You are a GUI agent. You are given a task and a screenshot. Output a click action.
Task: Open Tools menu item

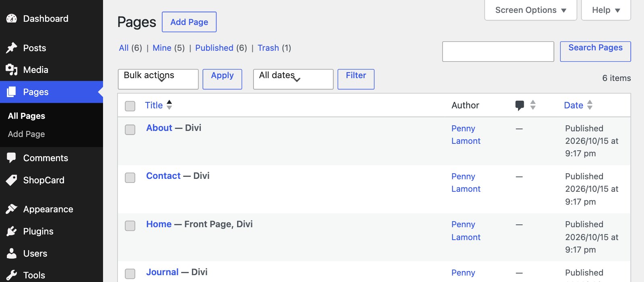[52, 275]
